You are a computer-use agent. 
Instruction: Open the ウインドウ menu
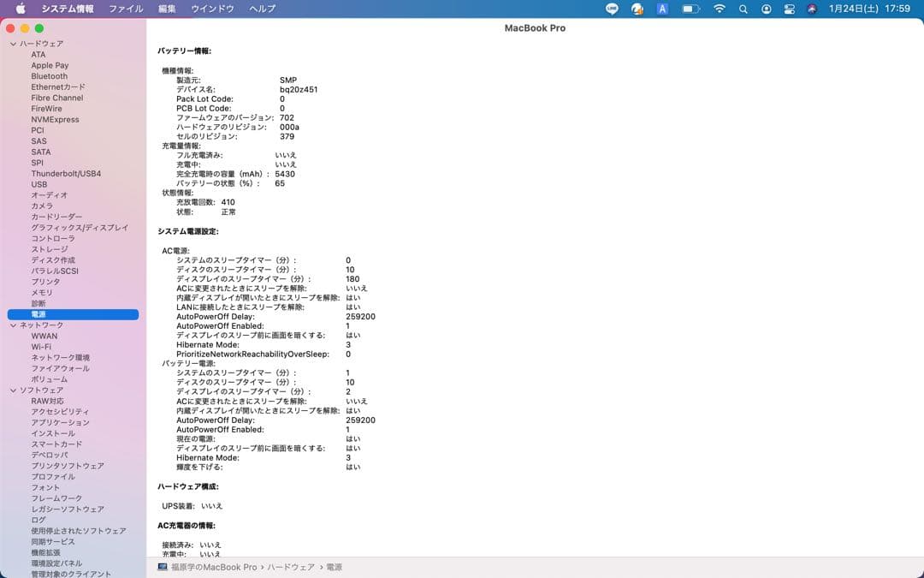(x=214, y=9)
